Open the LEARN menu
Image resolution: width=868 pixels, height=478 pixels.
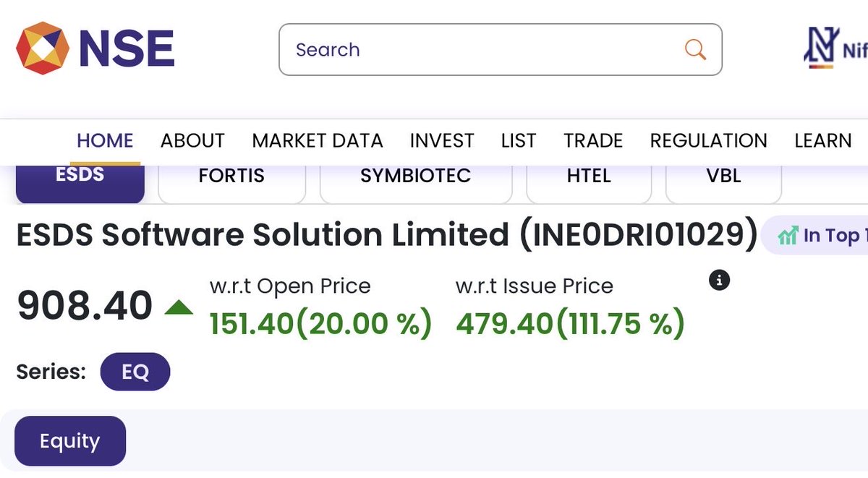click(x=823, y=140)
